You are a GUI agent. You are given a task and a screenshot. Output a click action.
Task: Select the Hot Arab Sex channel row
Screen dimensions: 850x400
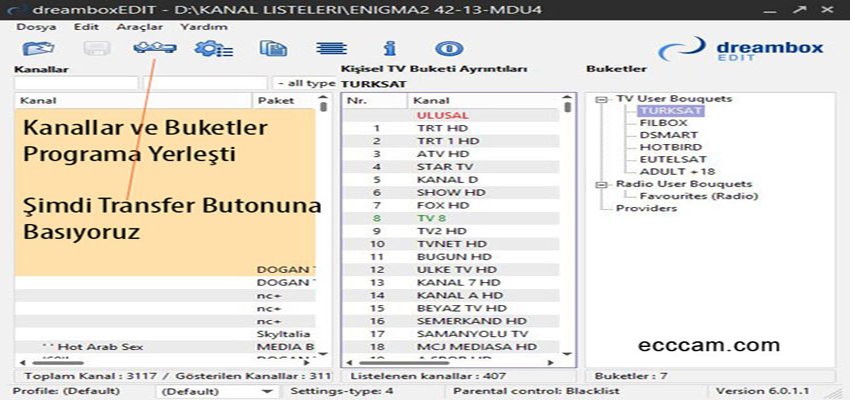165,347
